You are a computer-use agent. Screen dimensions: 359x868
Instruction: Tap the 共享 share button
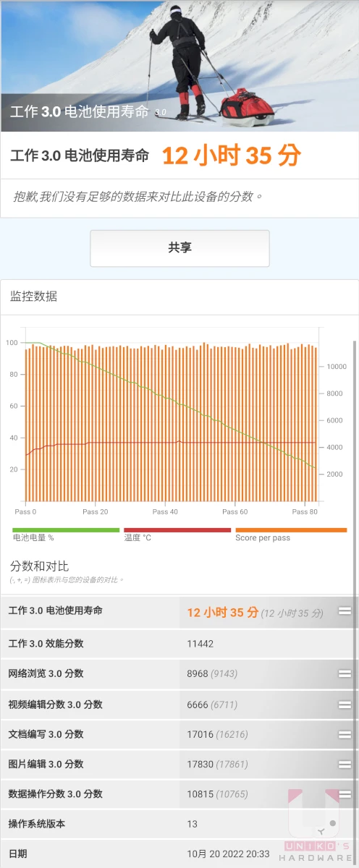click(x=179, y=248)
